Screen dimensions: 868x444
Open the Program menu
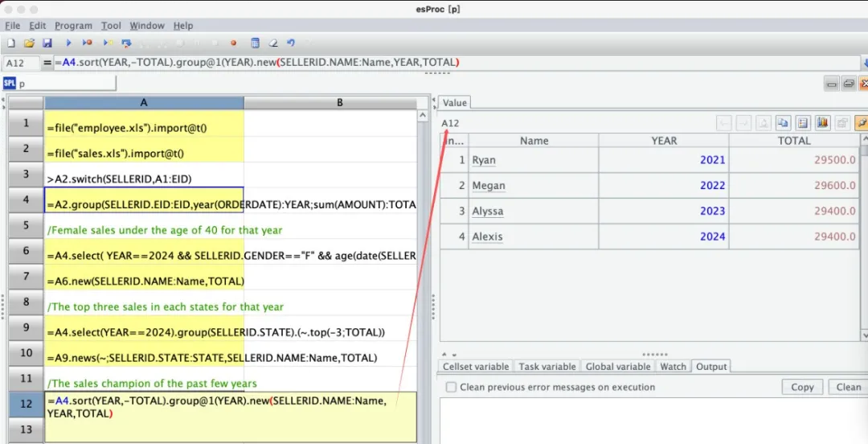(x=73, y=26)
